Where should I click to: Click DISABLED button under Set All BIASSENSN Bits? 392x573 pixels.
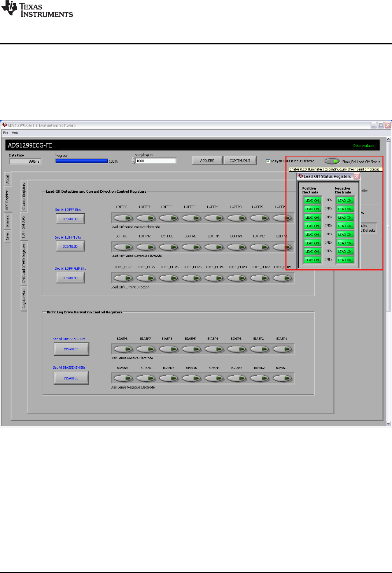click(x=71, y=378)
